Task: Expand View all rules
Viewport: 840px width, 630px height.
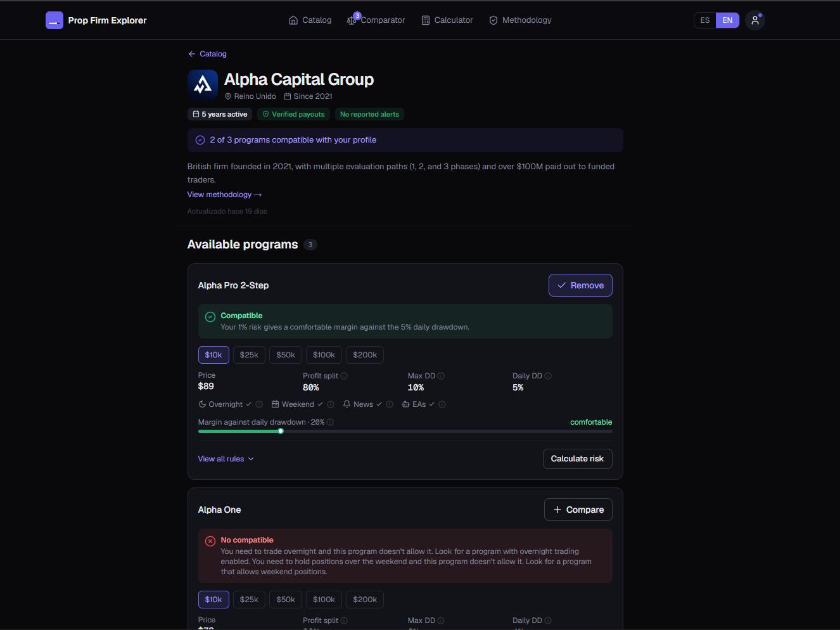Action: pyautogui.click(x=226, y=459)
